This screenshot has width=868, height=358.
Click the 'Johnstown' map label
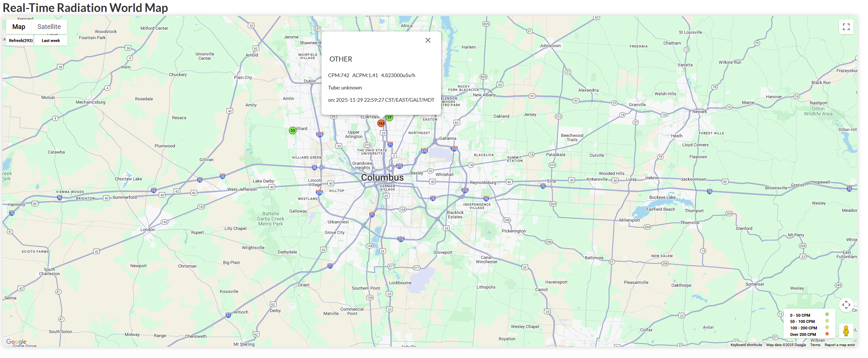coord(550,46)
